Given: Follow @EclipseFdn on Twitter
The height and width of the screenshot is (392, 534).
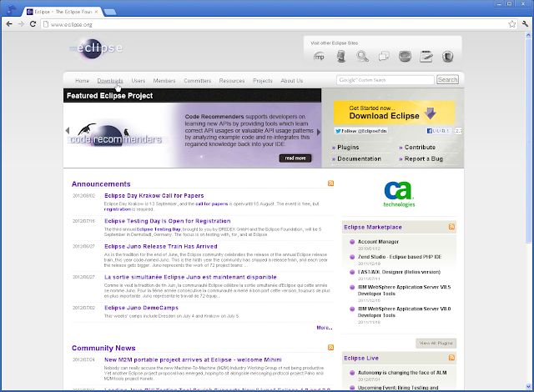Looking at the screenshot, I should click(x=361, y=131).
